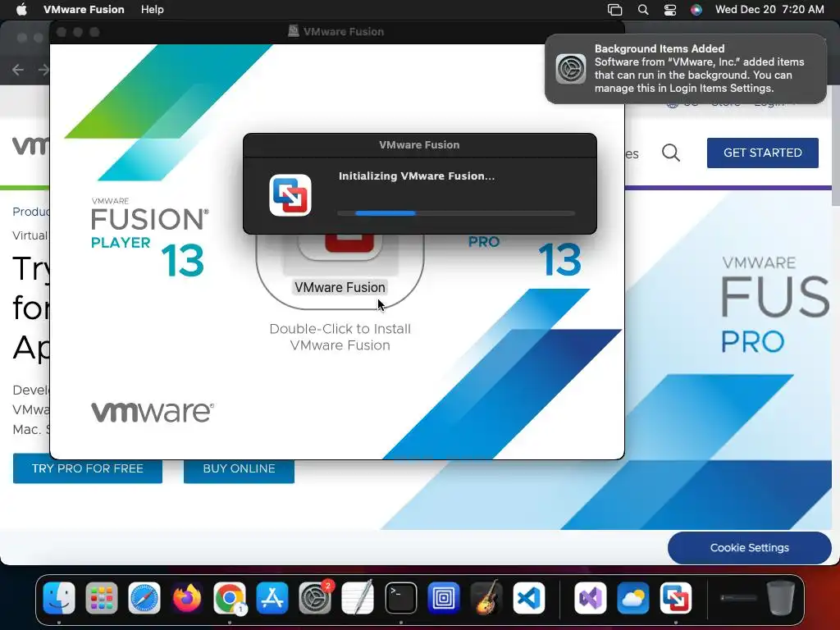Image resolution: width=840 pixels, height=630 pixels.
Task: Open the App Store Dock icon
Action: click(272, 598)
